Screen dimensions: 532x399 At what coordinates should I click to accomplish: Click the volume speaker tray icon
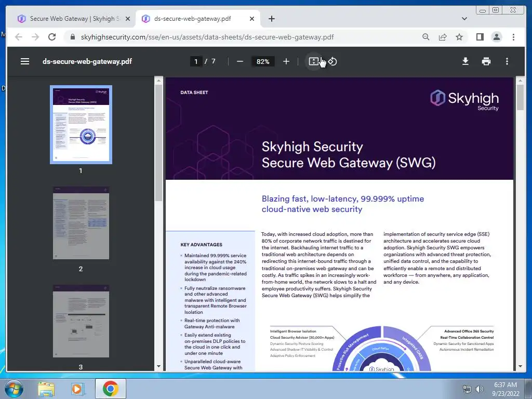click(480, 389)
